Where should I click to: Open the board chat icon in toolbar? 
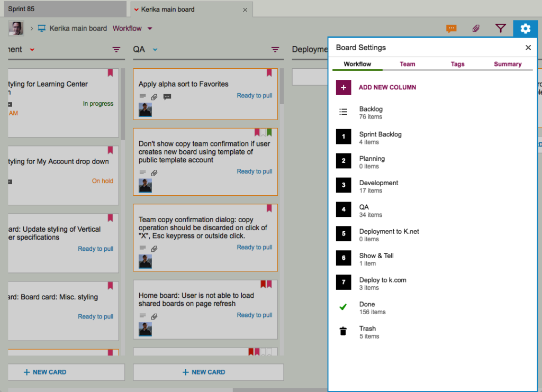point(451,29)
